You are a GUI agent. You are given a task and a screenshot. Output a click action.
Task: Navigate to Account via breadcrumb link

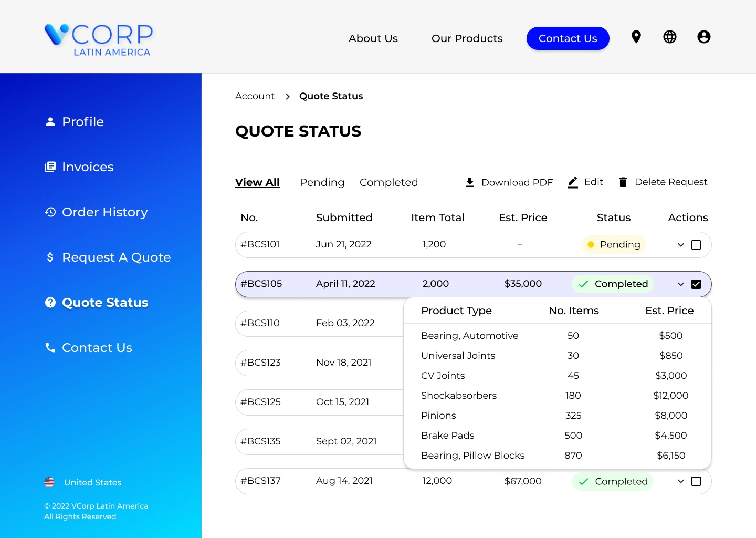(x=255, y=96)
